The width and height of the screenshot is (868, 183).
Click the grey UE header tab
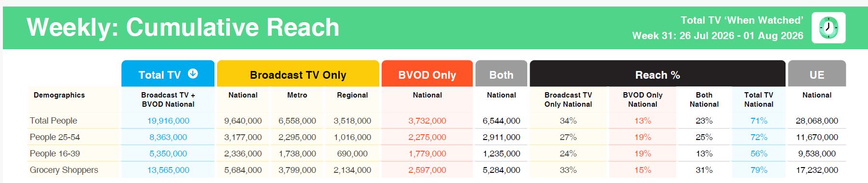click(817, 74)
